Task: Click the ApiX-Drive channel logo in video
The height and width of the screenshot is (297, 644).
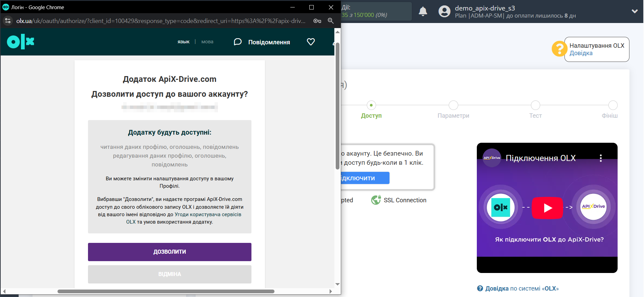Action: pos(492,158)
